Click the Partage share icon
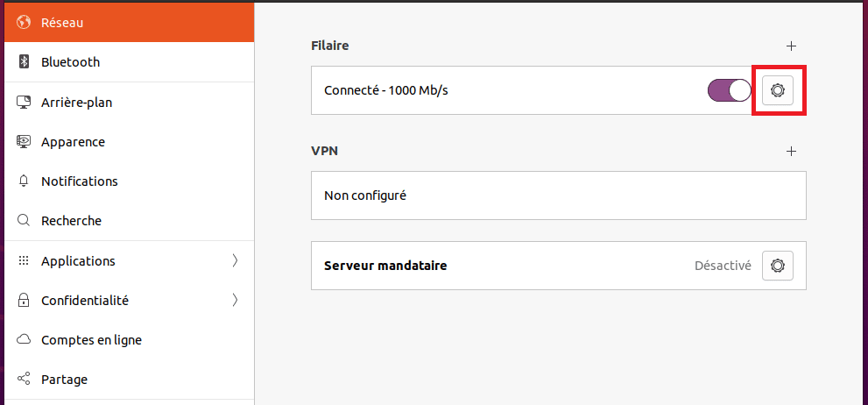 pyautogui.click(x=24, y=380)
